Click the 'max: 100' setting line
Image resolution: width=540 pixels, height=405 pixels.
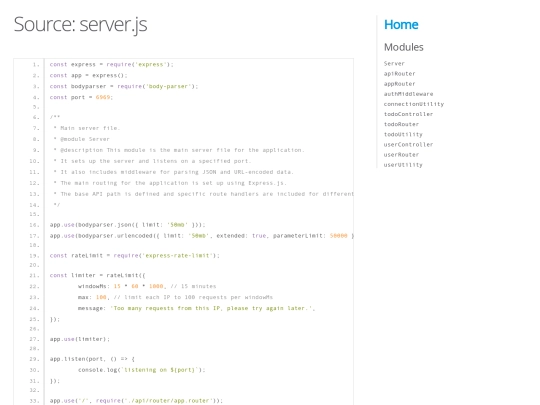175,298
